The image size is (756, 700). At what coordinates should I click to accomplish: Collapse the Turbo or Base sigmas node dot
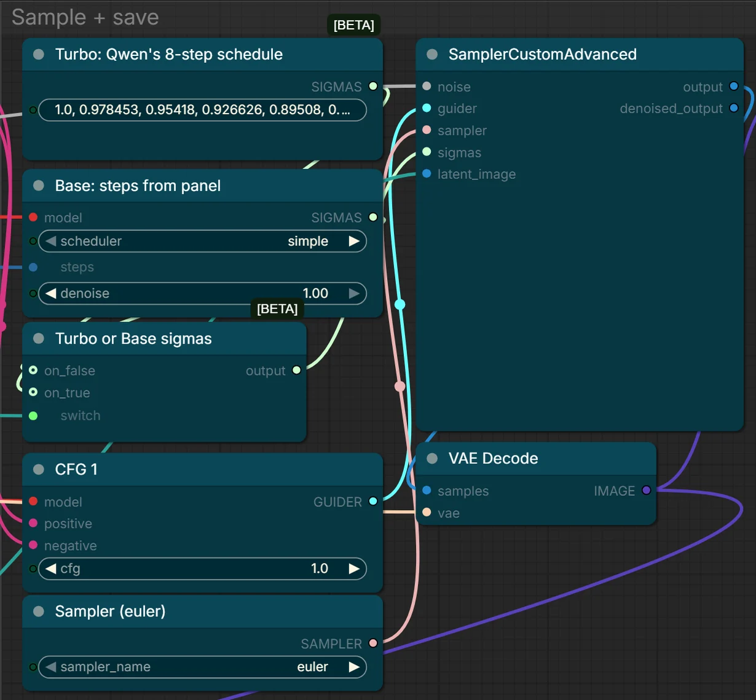pos(39,339)
